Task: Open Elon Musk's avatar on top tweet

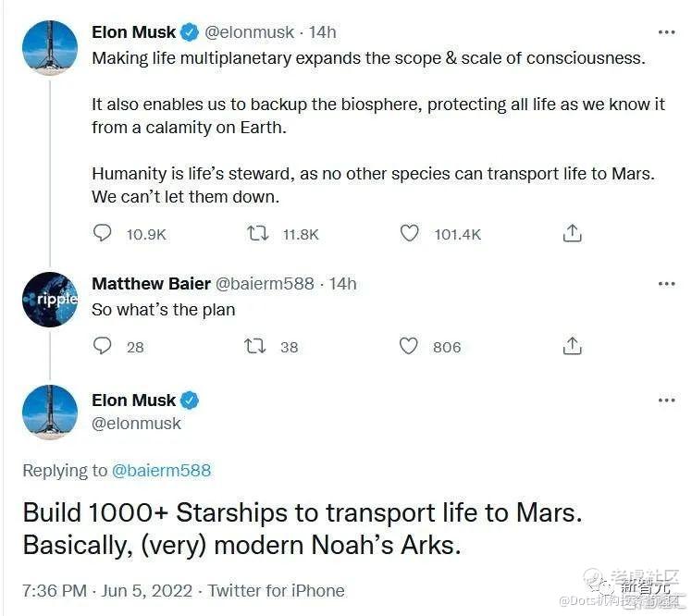Action: (x=50, y=47)
